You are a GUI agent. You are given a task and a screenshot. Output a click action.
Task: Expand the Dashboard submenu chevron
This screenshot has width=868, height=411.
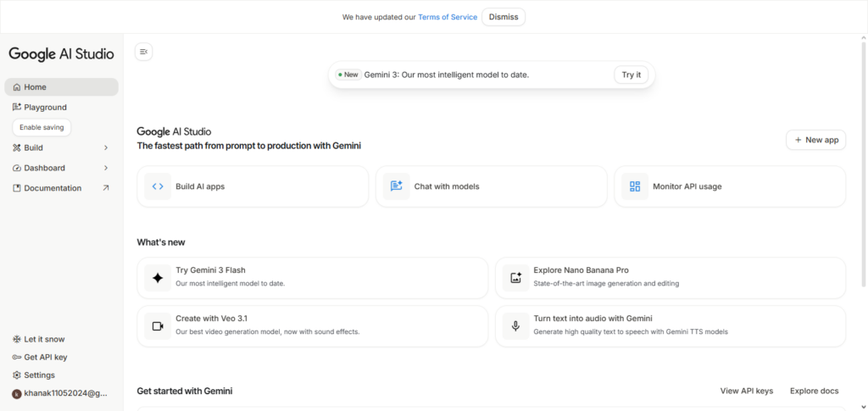[x=106, y=168]
